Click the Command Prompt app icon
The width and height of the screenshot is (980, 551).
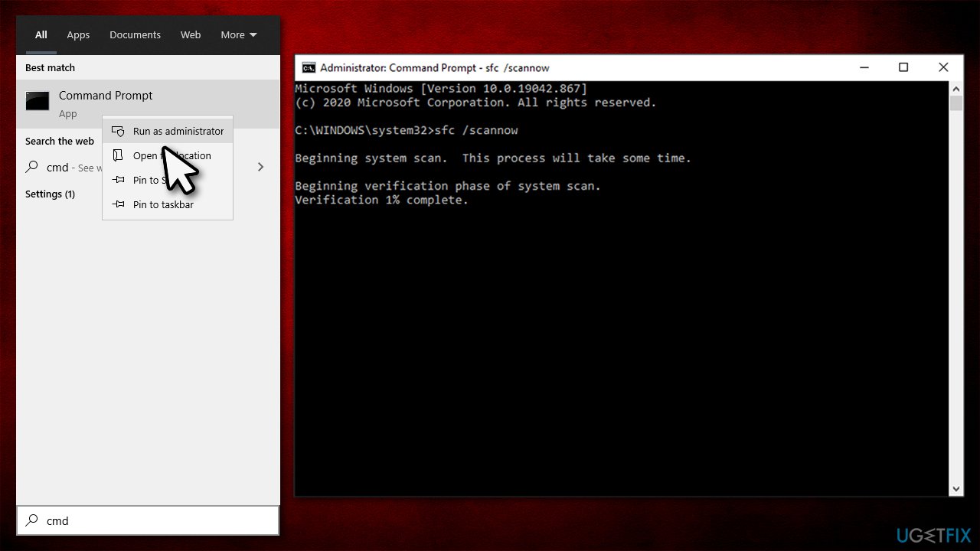tap(38, 100)
